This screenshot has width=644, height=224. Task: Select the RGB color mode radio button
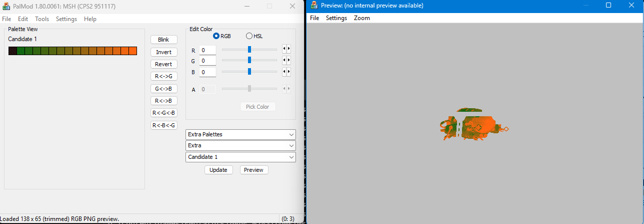pyautogui.click(x=216, y=36)
